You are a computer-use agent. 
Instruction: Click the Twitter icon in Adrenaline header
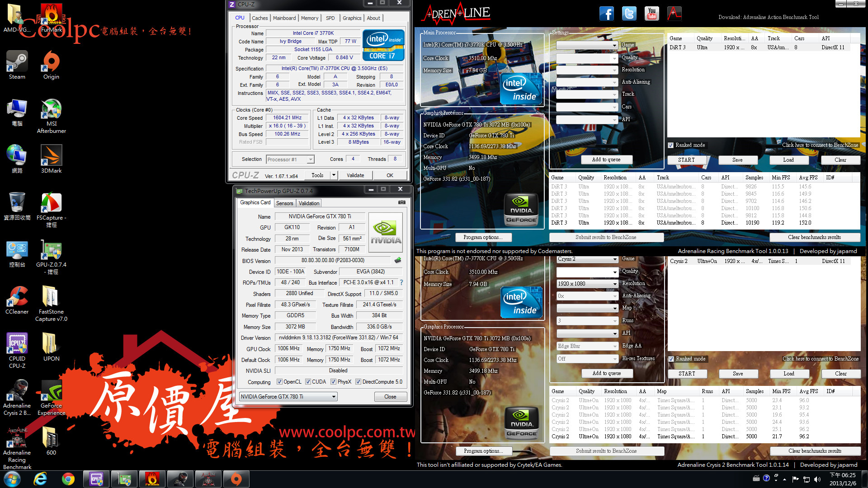coord(629,14)
